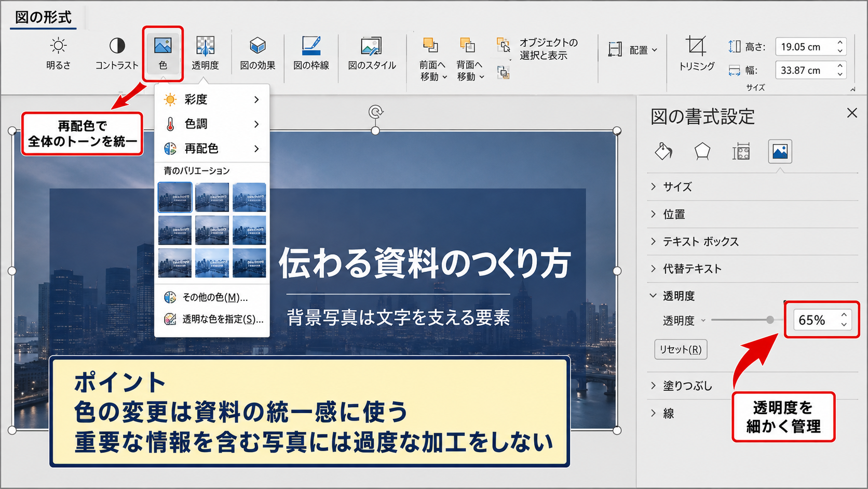Open the picture tab in format pane
The image size is (868, 489).
[780, 152]
